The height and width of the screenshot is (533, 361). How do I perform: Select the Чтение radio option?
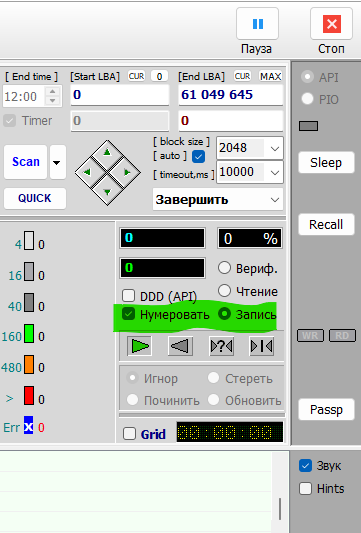[224, 291]
